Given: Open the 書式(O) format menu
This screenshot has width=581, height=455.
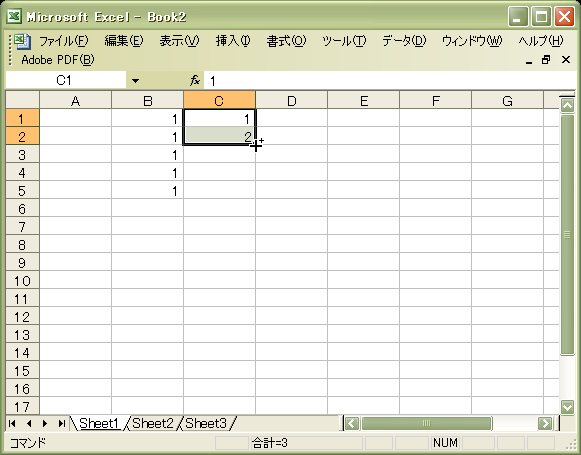Looking at the screenshot, I should coord(286,41).
